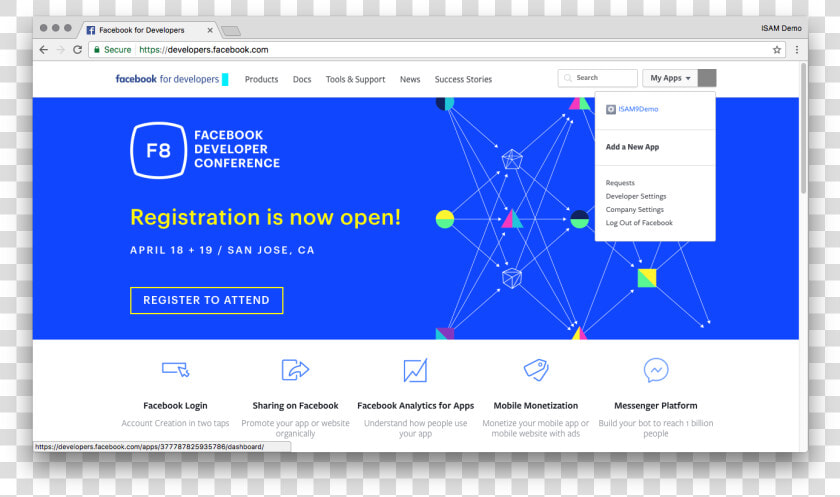Open the Docs menu
Screen dimensions: 840x497
pyautogui.click(x=302, y=79)
